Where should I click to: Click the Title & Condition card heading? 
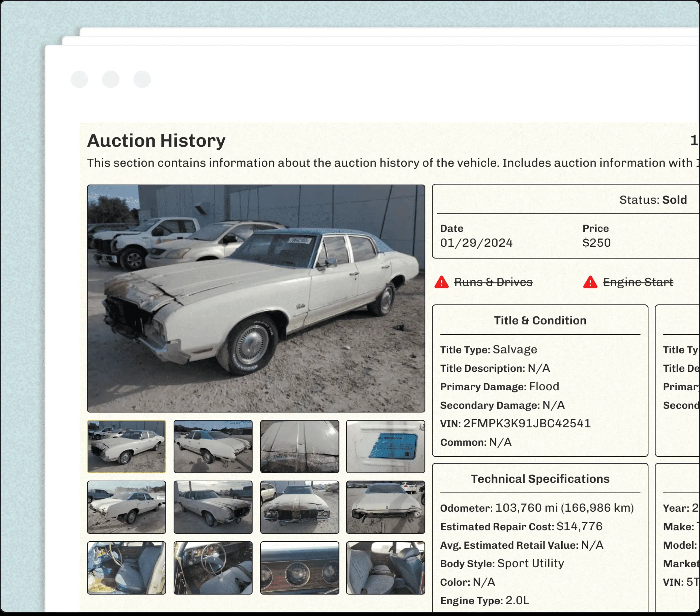(x=540, y=321)
